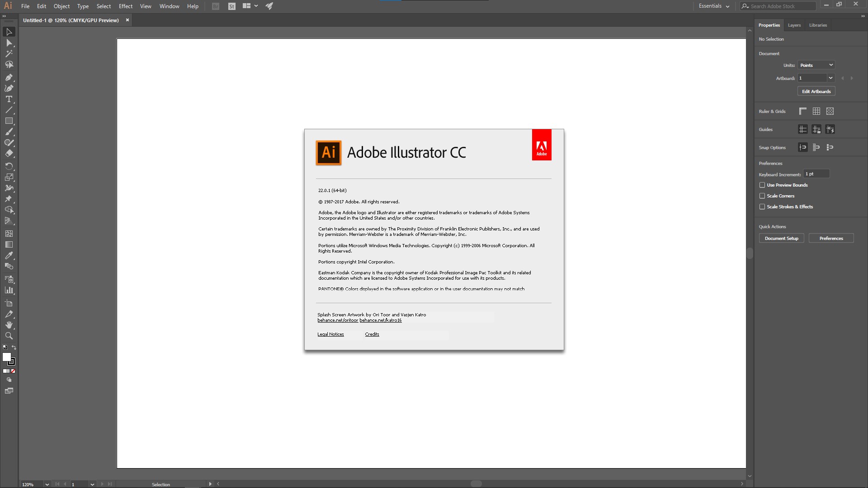Image resolution: width=868 pixels, height=488 pixels.
Task: Enable Scale Corners checkbox
Action: 762,196
